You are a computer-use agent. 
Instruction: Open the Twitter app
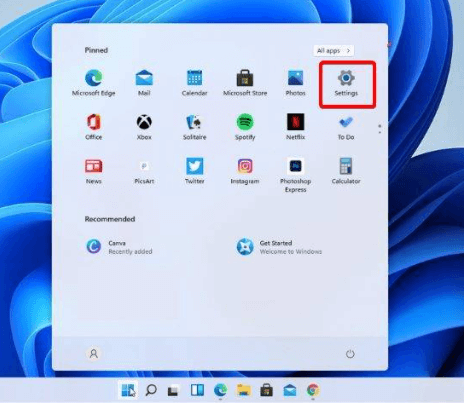tap(195, 171)
